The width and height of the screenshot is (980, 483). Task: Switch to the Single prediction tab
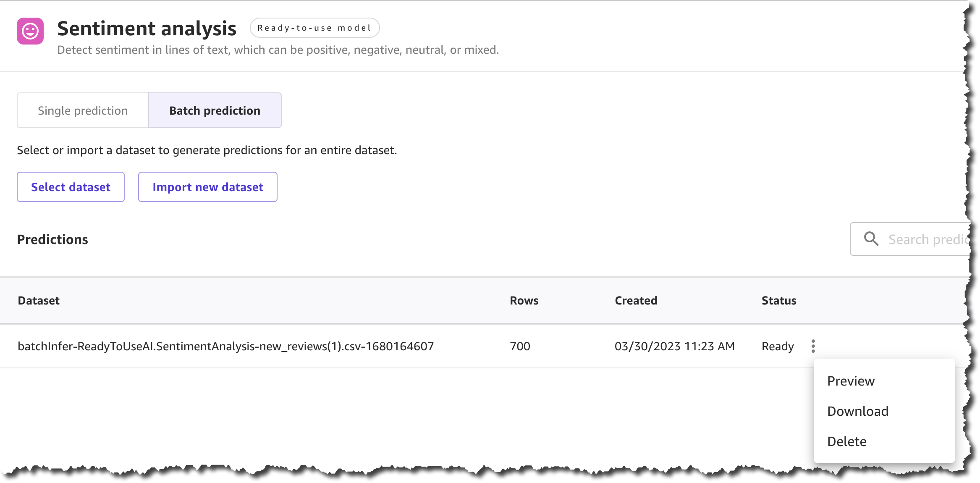tap(83, 110)
